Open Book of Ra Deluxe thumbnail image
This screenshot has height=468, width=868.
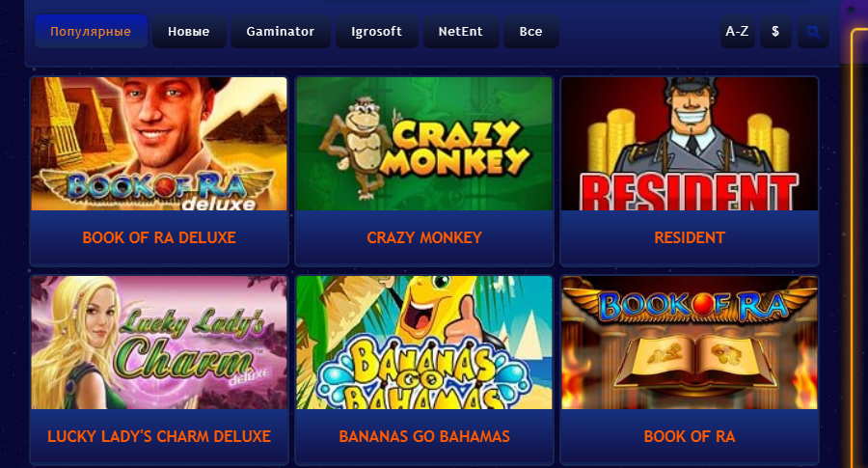(159, 144)
